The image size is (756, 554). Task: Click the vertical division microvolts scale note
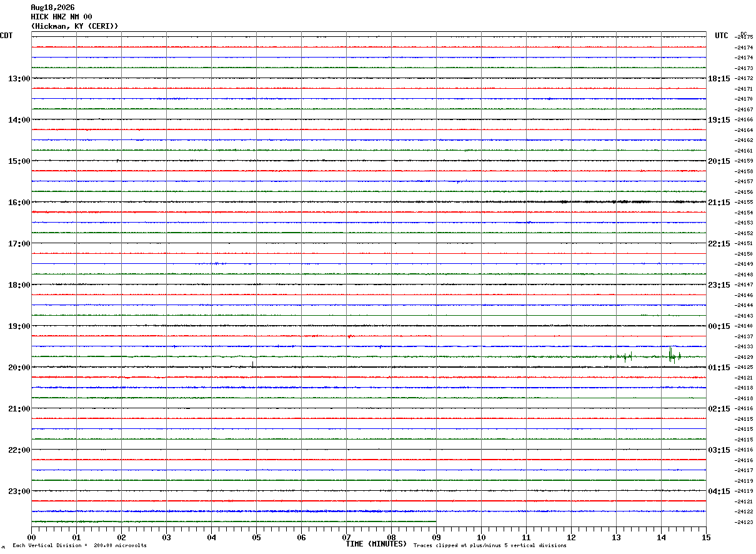click(79, 546)
